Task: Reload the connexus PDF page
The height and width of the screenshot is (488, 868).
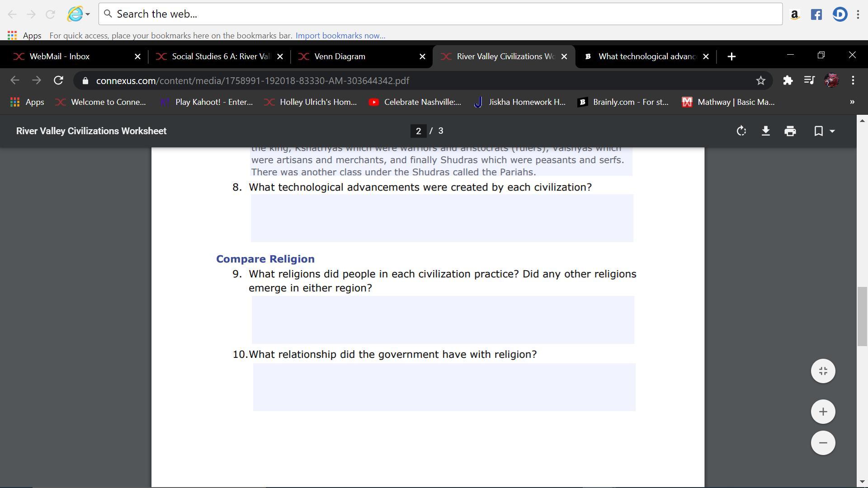Action: tap(58, 80)
